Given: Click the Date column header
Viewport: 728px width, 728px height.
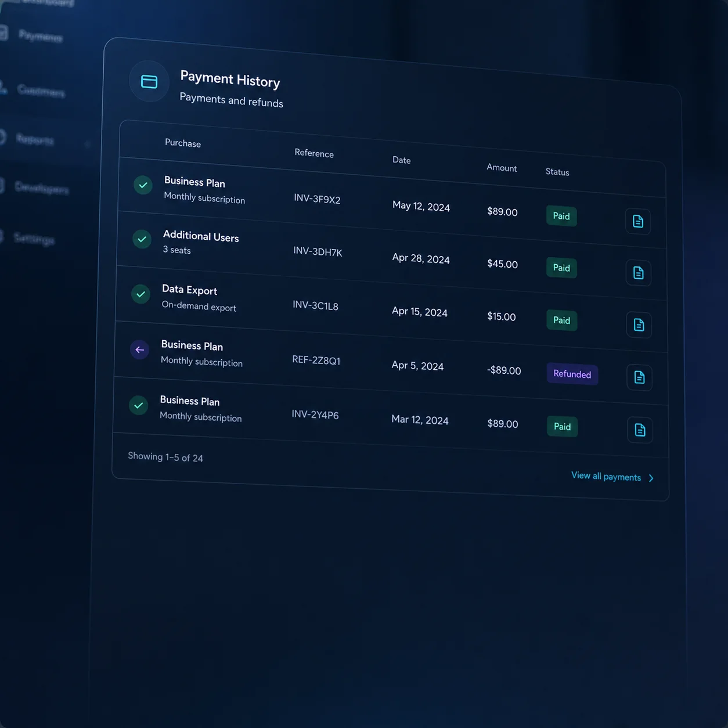Looking at the screenshot, I should click(x=402, y=160).
